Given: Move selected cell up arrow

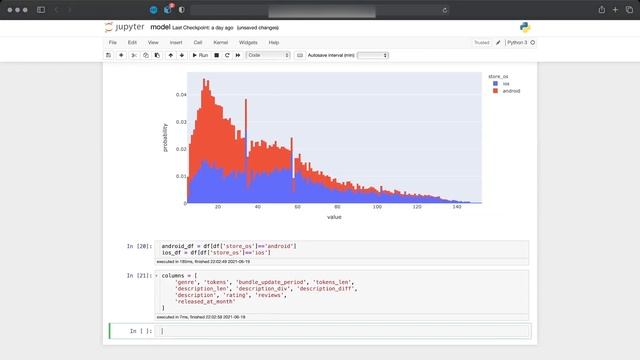Looking at the screenshot, I should point(171,55).
